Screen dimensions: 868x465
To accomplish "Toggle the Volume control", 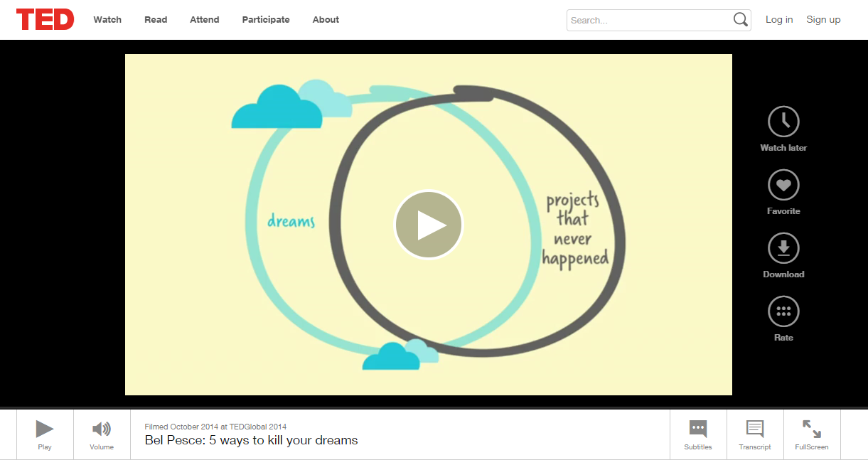I will (102, 434).
